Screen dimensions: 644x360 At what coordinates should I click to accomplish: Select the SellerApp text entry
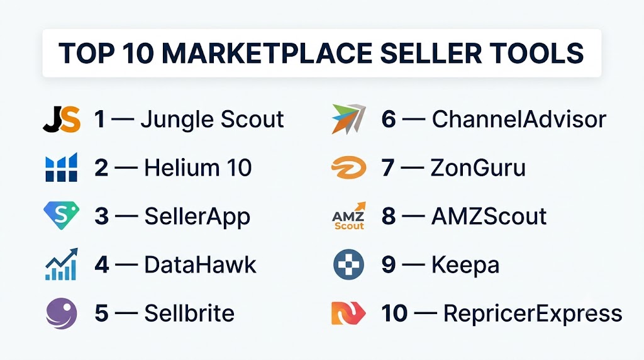click(197, 217)
